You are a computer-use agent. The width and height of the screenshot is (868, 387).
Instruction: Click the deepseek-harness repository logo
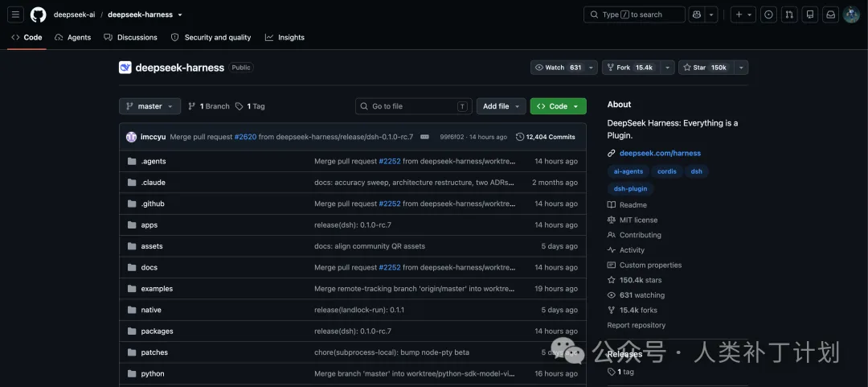point(125,68)
